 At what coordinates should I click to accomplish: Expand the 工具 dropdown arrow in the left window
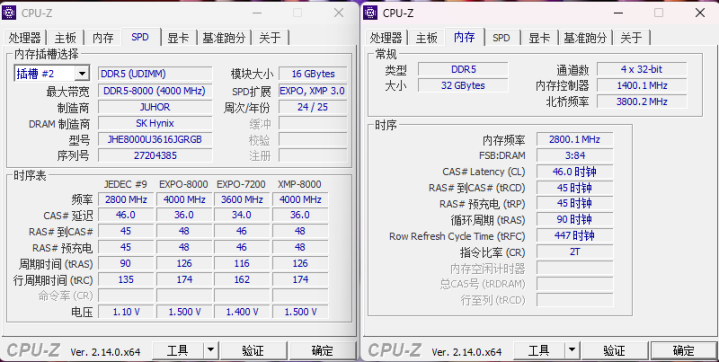pyautogui.click(x=210, y=351)
